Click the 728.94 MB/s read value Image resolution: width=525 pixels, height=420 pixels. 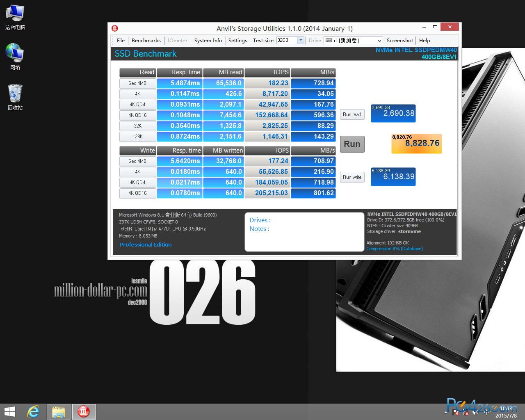coord(313,83)
